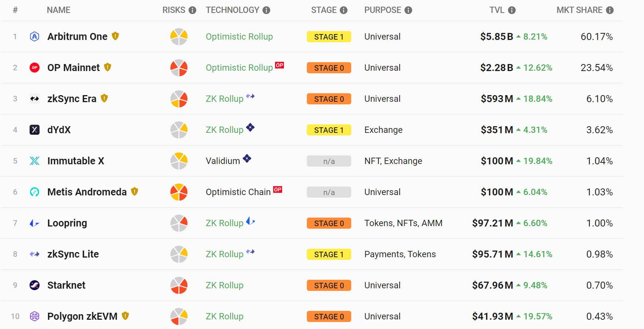Select the Polygon zkEVM logo icon
The width and height of the screenshot is (644, 329).
coord(35,316)
